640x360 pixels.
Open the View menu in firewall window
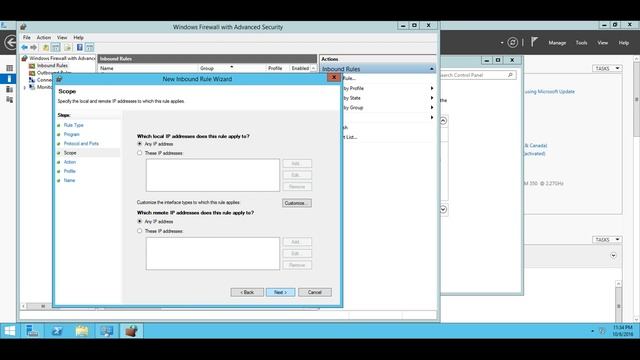click(x=62, y=38)
